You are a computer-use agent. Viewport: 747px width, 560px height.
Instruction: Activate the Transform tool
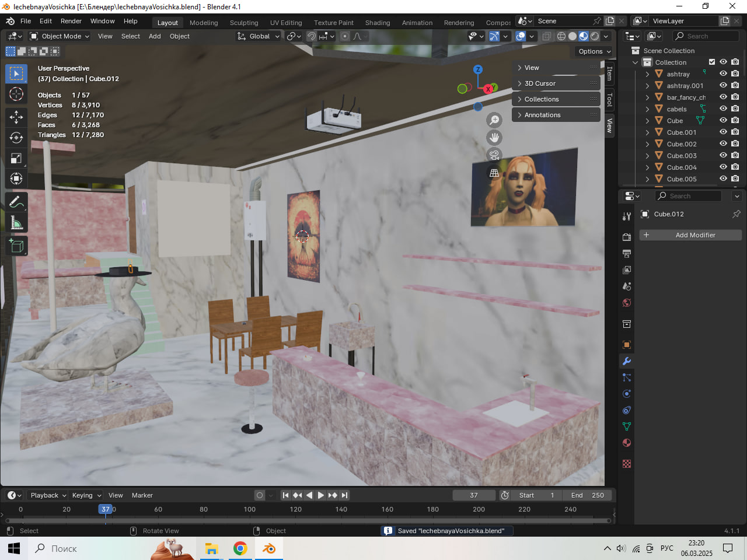tap(16, 178)
